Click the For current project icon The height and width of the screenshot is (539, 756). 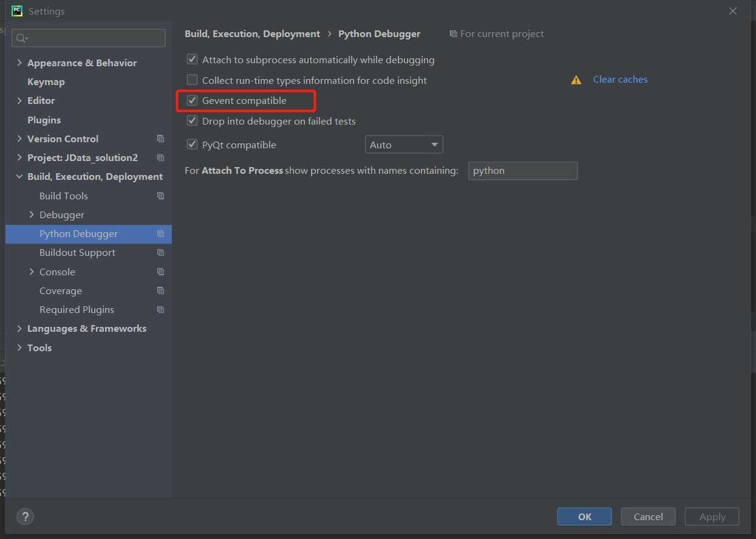point(453,34)
